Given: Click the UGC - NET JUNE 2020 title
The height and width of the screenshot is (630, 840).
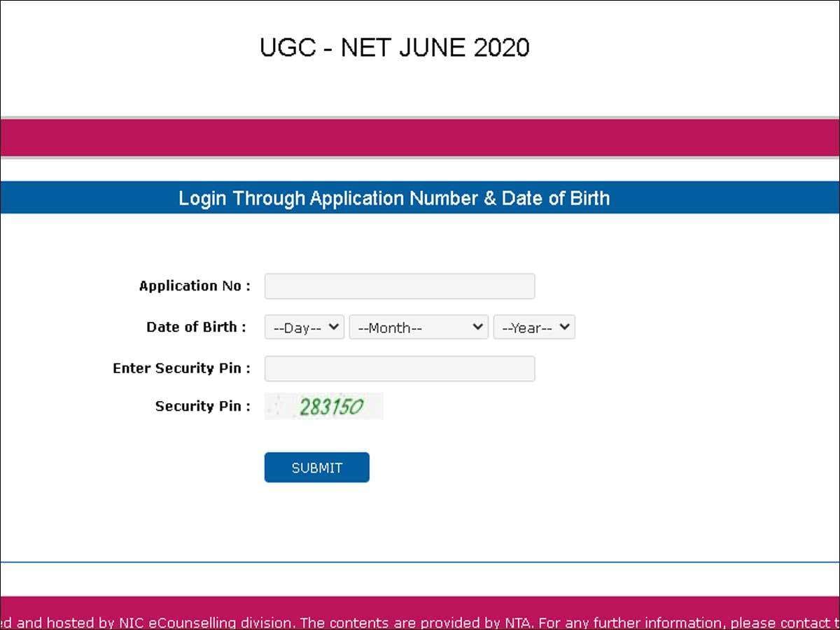Looking at the screenshot, I should (394, 48).
